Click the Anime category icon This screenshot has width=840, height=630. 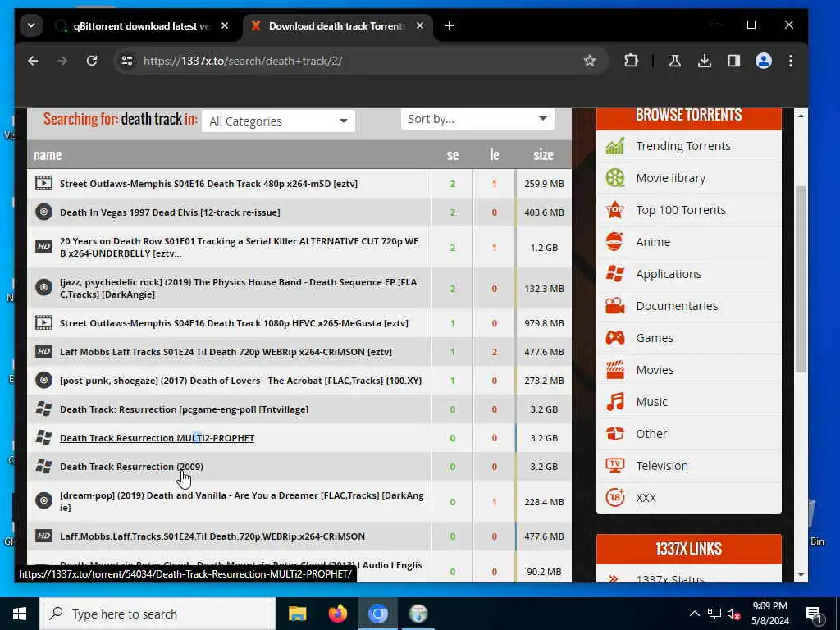[615, 242]
